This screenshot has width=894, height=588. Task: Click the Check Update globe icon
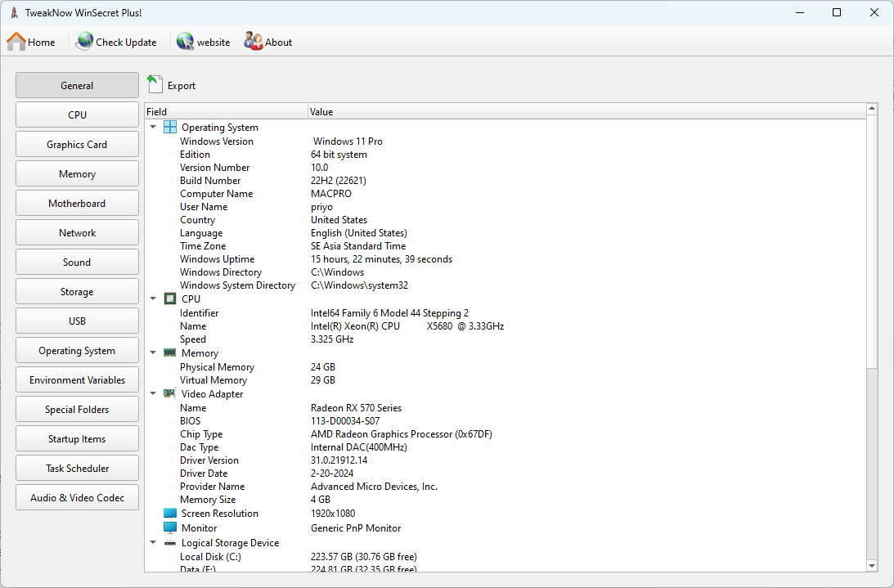[x=84, y=41]
